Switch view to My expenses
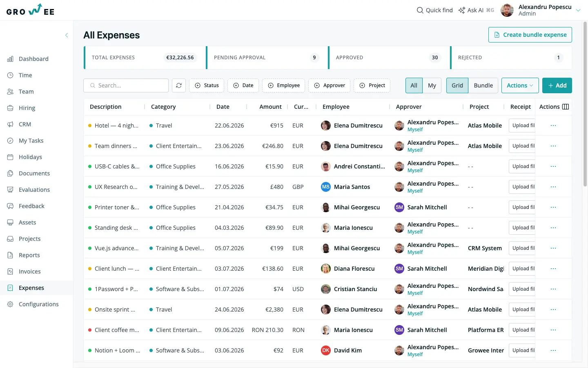The width and height of the screenshot is (588, 368). tap(432, 85)
